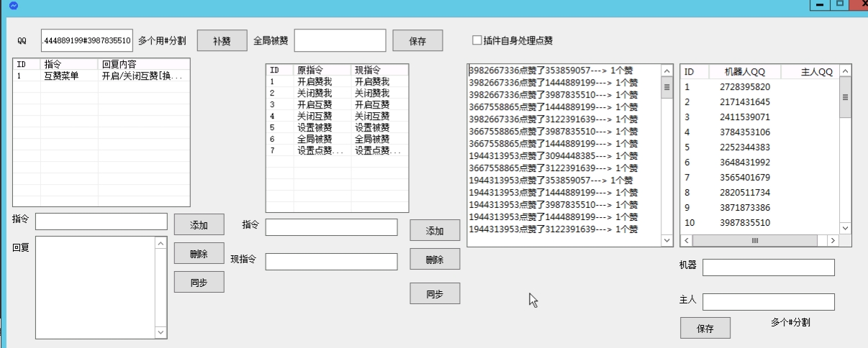The width and height of the screenshot is (868, 348).
Task: Click scroll-up arrow of robot QQ table
Action: click(x=845, y=71)
